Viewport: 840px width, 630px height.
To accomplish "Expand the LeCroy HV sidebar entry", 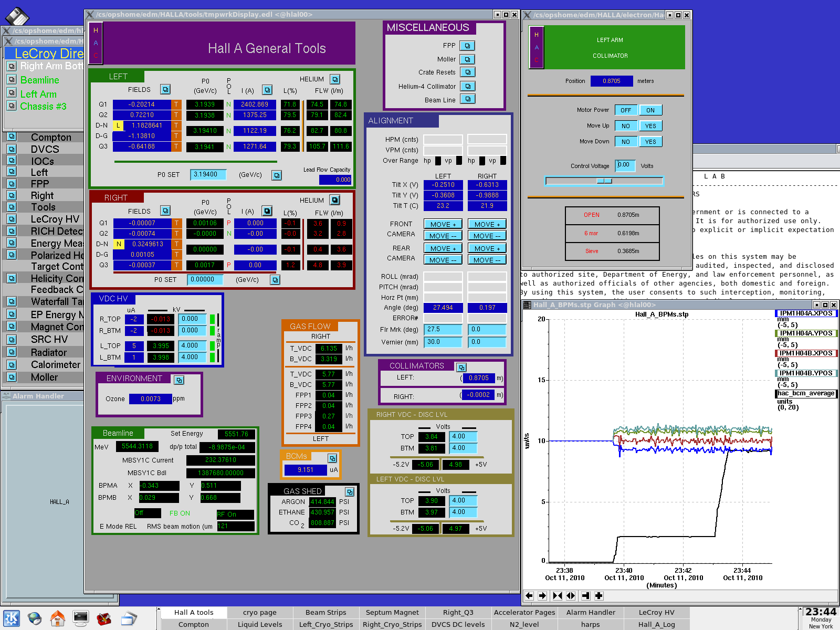I will point(12,219).
